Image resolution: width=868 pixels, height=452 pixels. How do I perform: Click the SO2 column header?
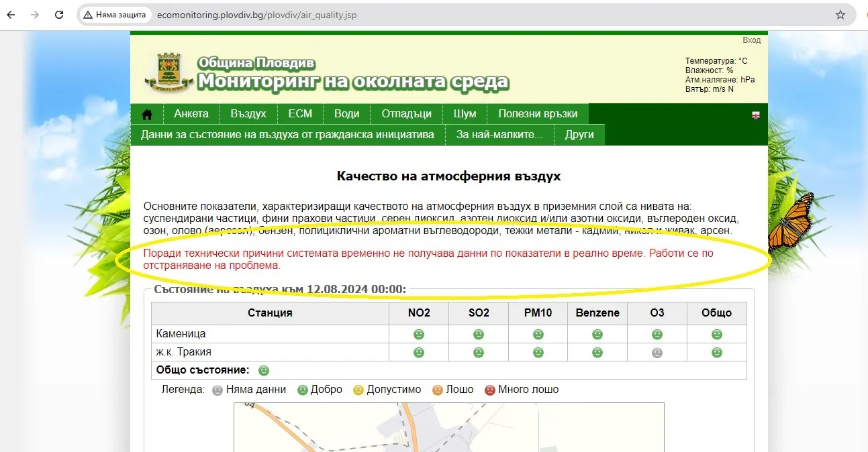(x=479, y=313)
